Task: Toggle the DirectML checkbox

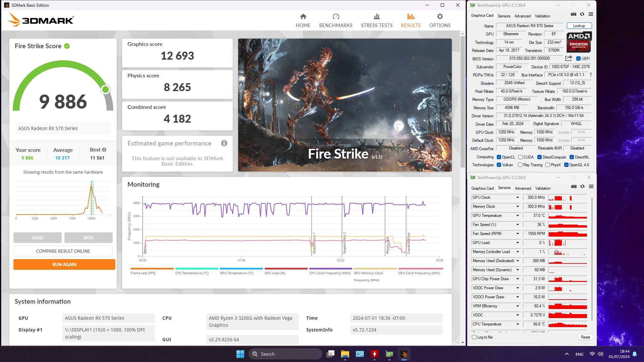Action: (x=572, y=157)
